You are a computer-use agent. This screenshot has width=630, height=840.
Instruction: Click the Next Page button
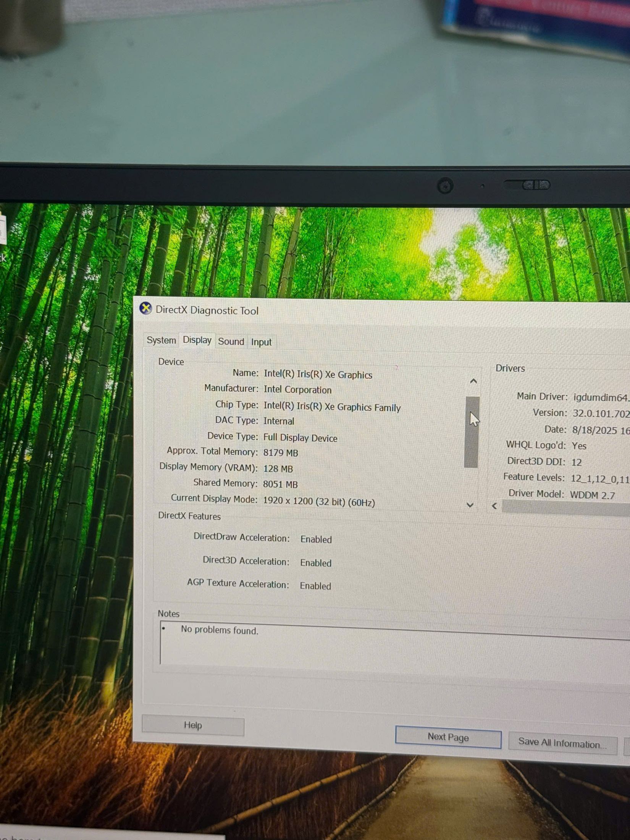(x=448, y=737)
